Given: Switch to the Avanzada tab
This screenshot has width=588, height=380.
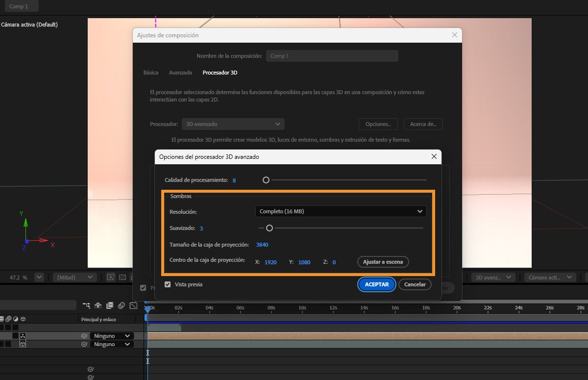Looking at the screenshot, I should click(180, 73).
